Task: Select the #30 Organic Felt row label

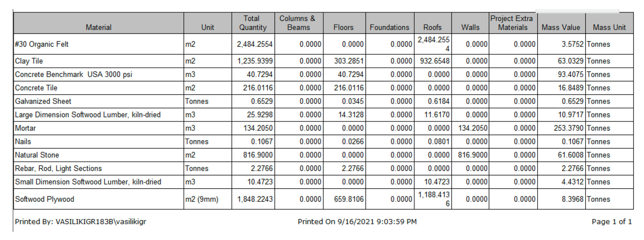Action: [42, 44]
